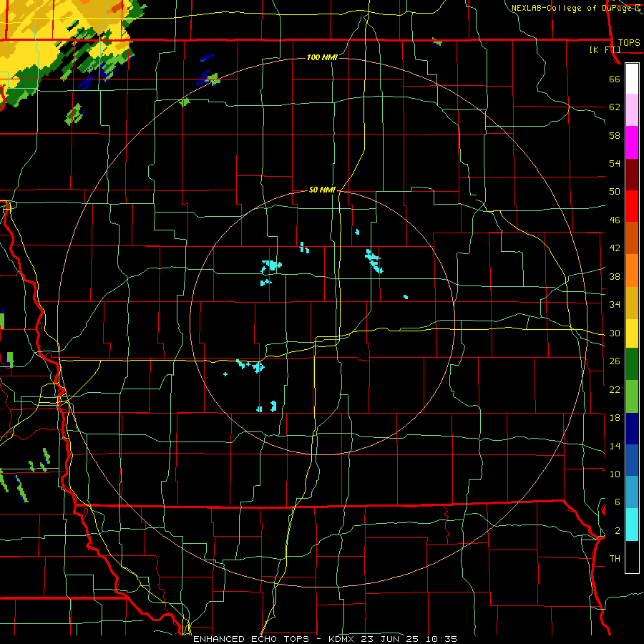
Task: Click the navy legend swatch near 18
Action: (632, 429)
